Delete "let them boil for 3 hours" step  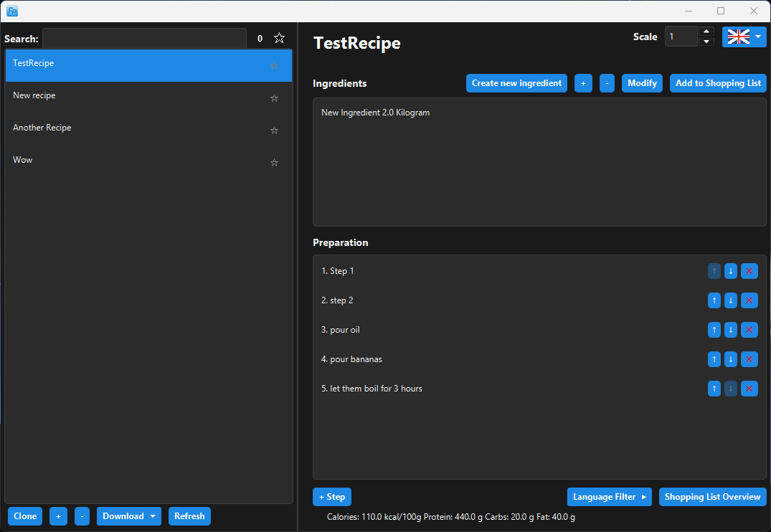(749, 388)
